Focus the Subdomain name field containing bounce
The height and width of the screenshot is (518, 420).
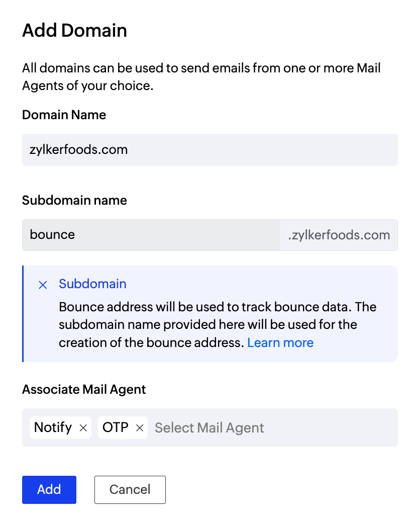pyautogui.click(x=151, y=235)
